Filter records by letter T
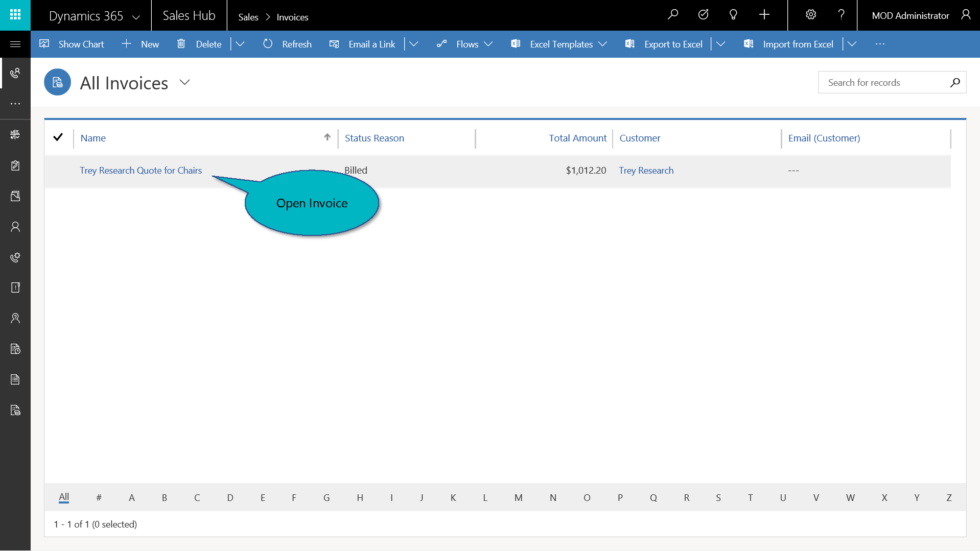Screen dimensions: 980x551 [750, 497]
